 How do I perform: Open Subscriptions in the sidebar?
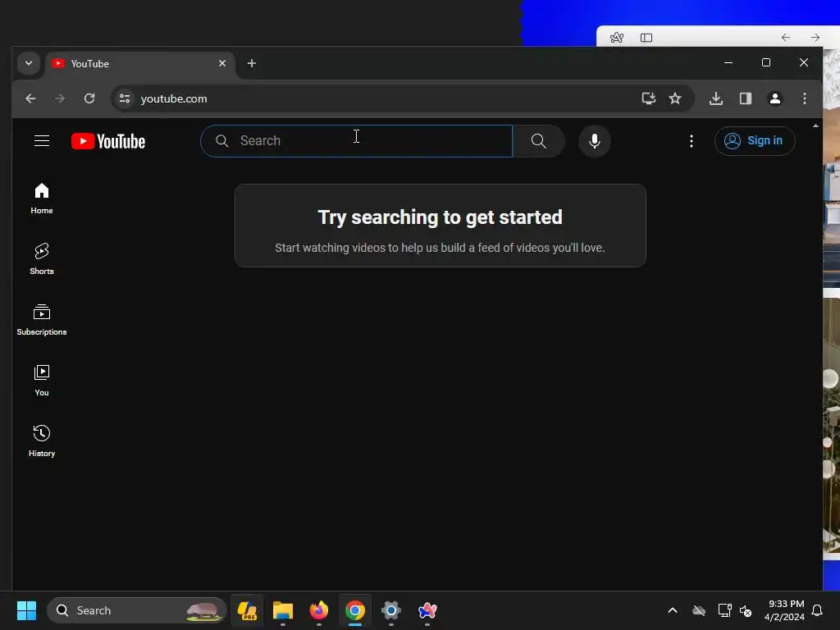click(x=42, y=320)
